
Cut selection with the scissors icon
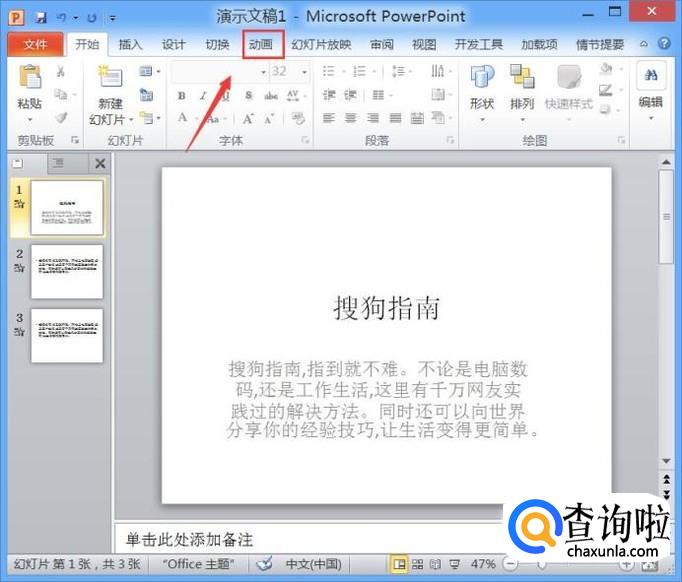click(x=61, y=71)
